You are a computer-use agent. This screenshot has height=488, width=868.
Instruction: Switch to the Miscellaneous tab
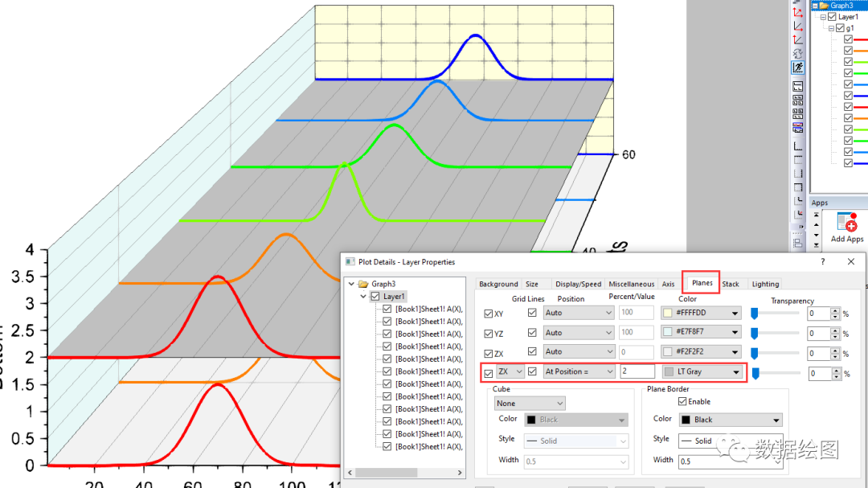632,284
